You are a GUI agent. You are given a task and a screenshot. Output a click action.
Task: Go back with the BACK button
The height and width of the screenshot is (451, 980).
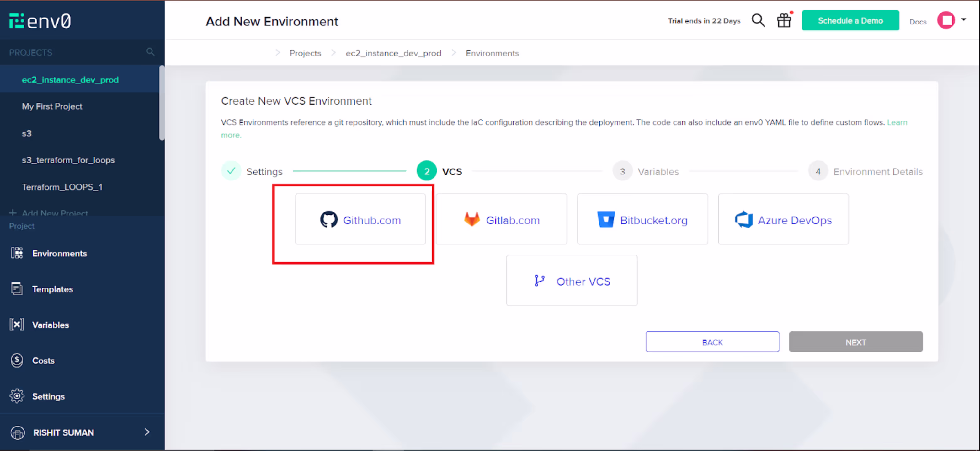pyautogui.click(x=712, y=342)
